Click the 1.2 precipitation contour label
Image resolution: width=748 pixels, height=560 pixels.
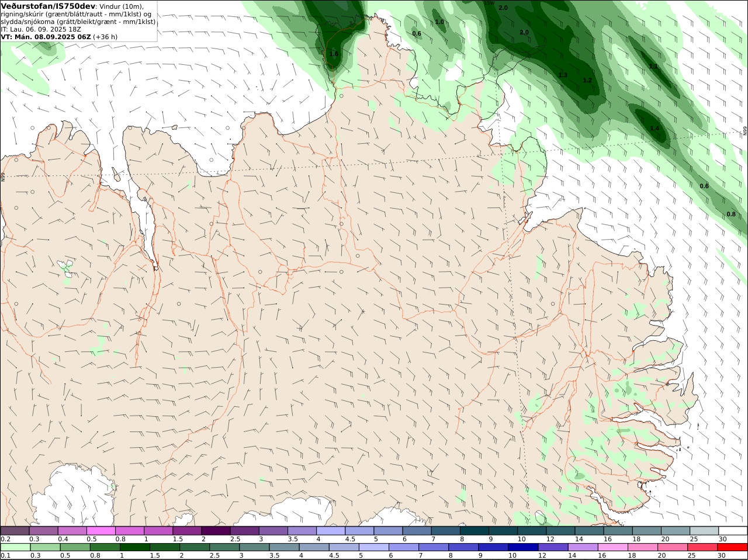(587, 80)
